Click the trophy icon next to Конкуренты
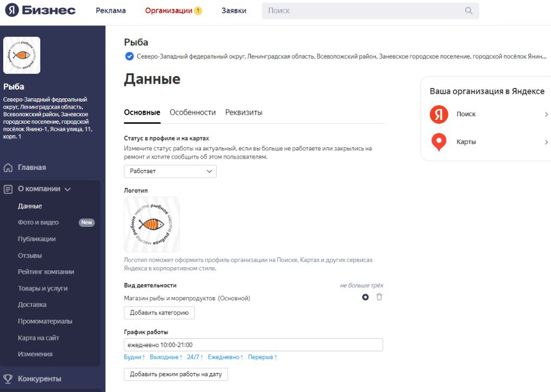The image size is (551, 392). tap(8, 378)
